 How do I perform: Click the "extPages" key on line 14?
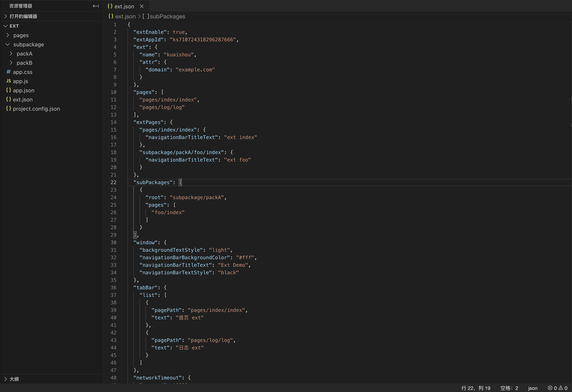(148, 122)
